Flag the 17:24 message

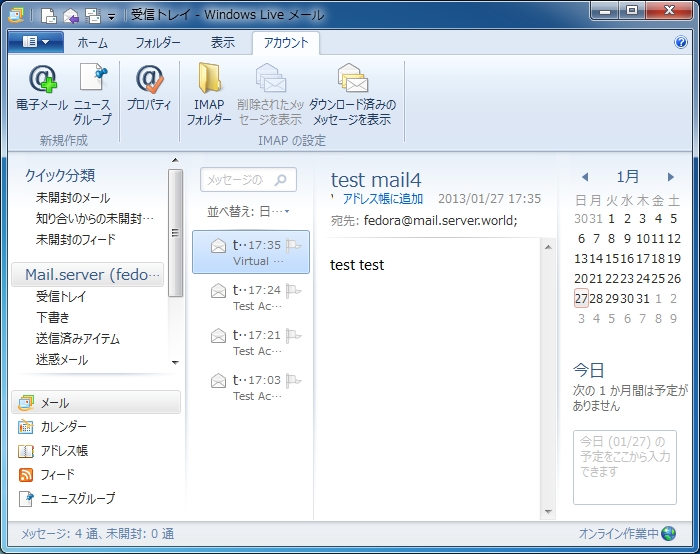[293, 291]
